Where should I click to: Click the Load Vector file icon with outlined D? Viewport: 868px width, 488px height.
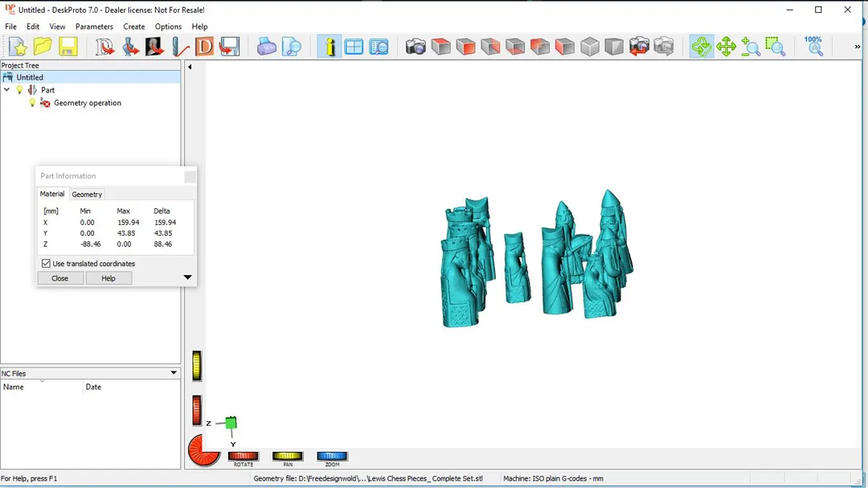[104, 47]
